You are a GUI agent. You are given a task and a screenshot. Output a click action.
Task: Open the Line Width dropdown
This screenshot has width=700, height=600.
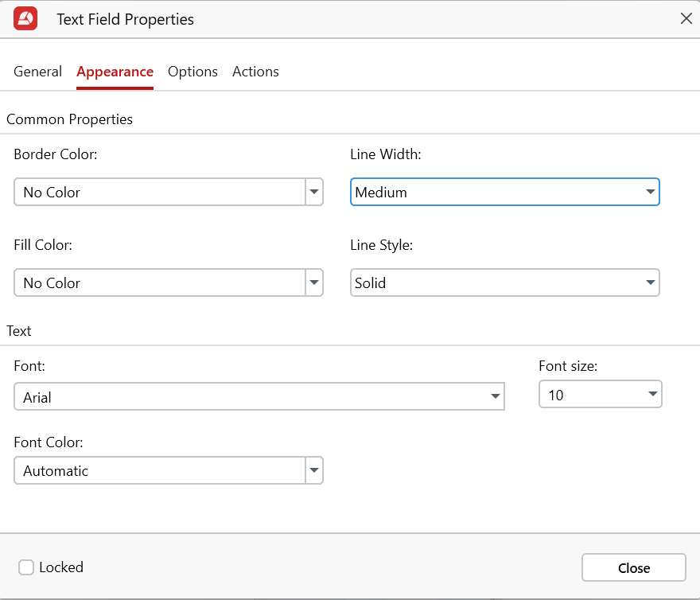504,193
